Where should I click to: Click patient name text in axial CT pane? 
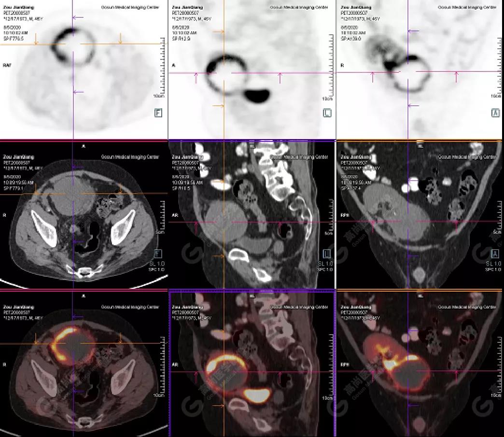[x=14, y=157]
